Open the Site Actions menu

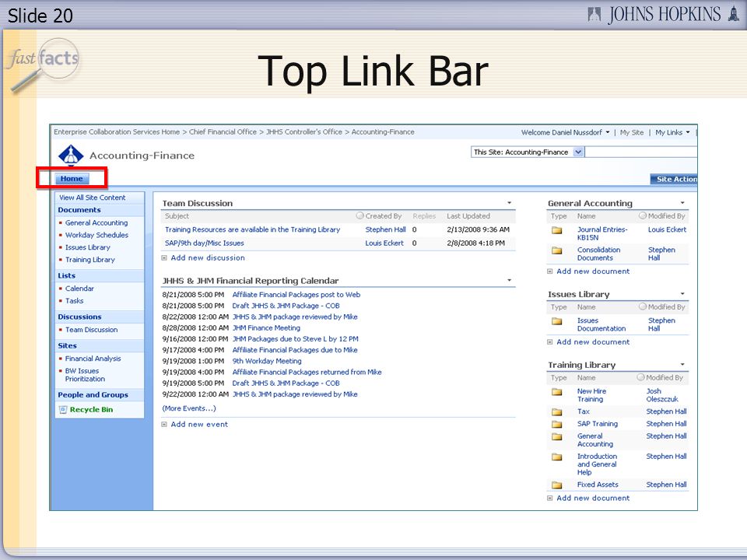coord(674,179)
